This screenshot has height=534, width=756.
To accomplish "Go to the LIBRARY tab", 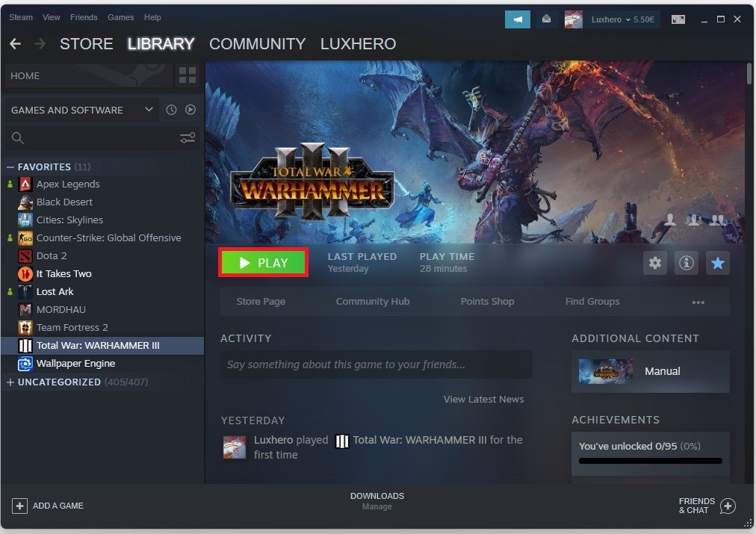I will (161, 44).
